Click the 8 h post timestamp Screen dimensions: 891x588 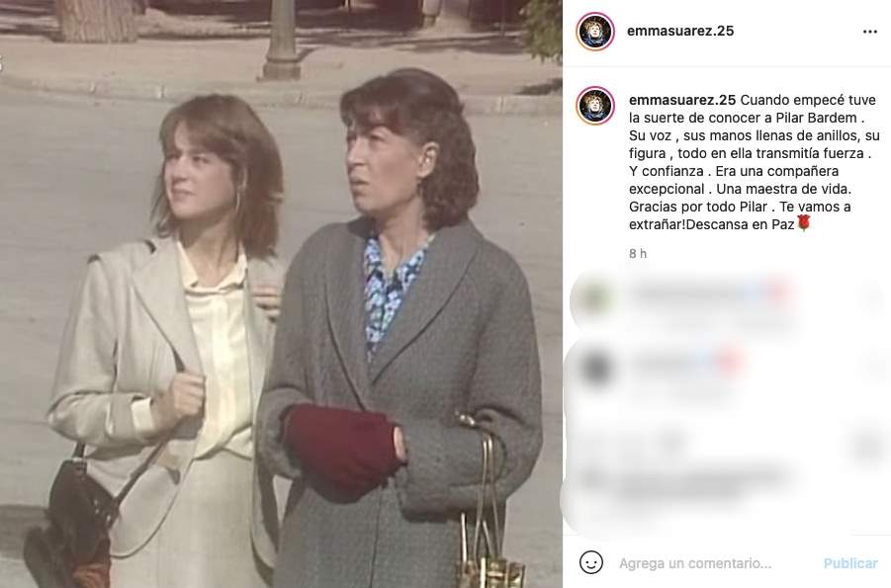click(638, 253)
